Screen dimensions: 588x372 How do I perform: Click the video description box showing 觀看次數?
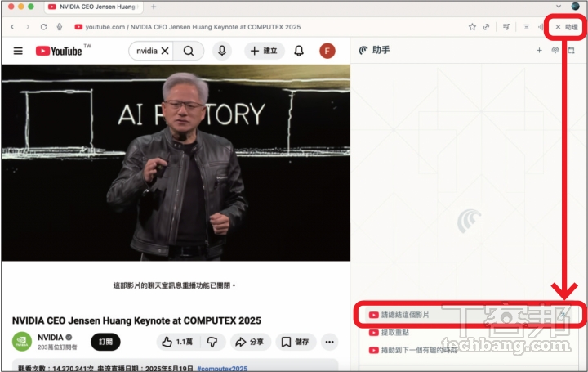pos(176,365)
